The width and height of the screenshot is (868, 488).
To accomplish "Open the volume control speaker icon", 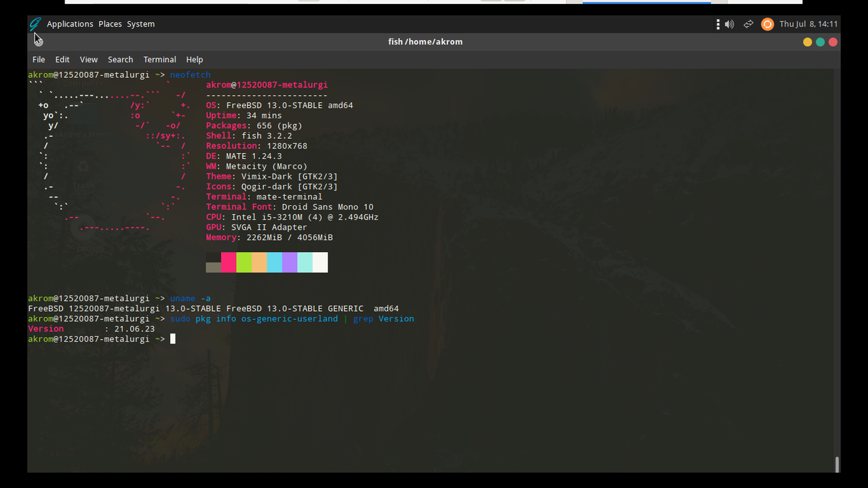I will tap(730, 24).
